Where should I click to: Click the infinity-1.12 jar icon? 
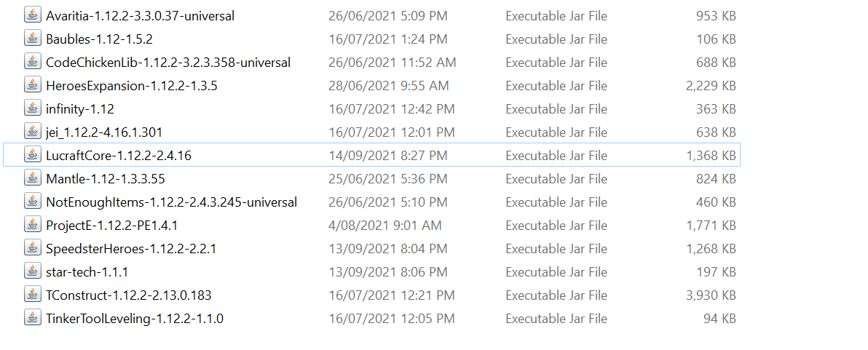click(33, 108)
